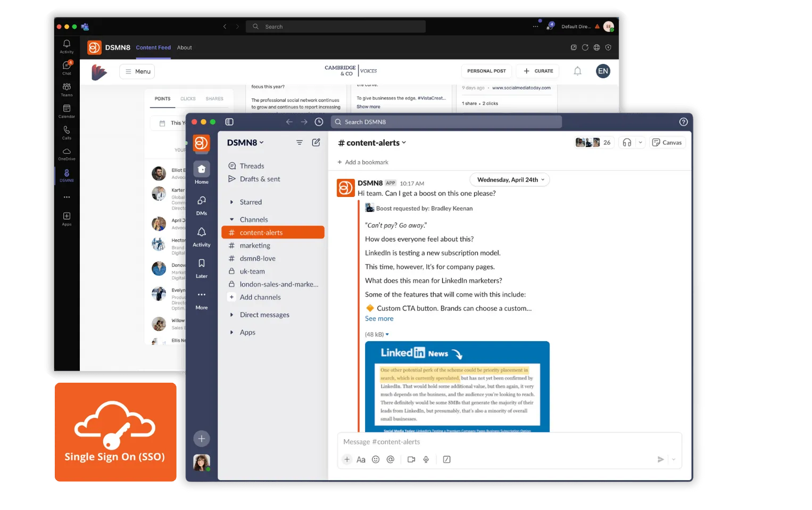Open Chat in the Teams sidebar

(67, 68)
